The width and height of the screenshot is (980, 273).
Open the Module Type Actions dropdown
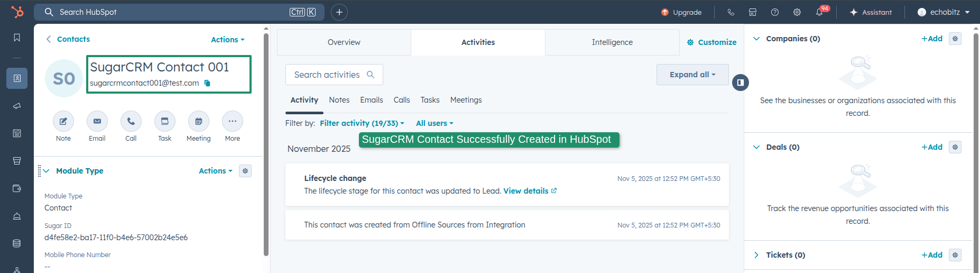216,171
